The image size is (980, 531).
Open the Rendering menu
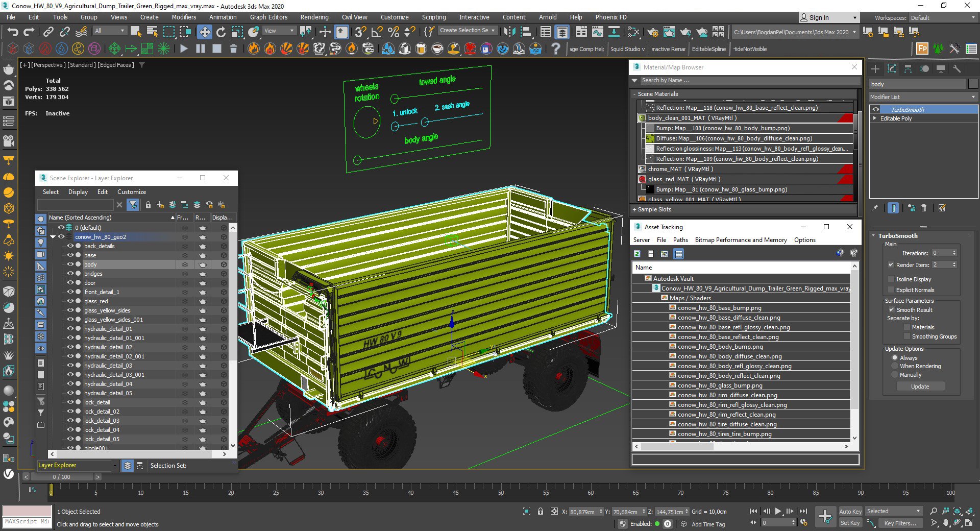coord(314,17)
